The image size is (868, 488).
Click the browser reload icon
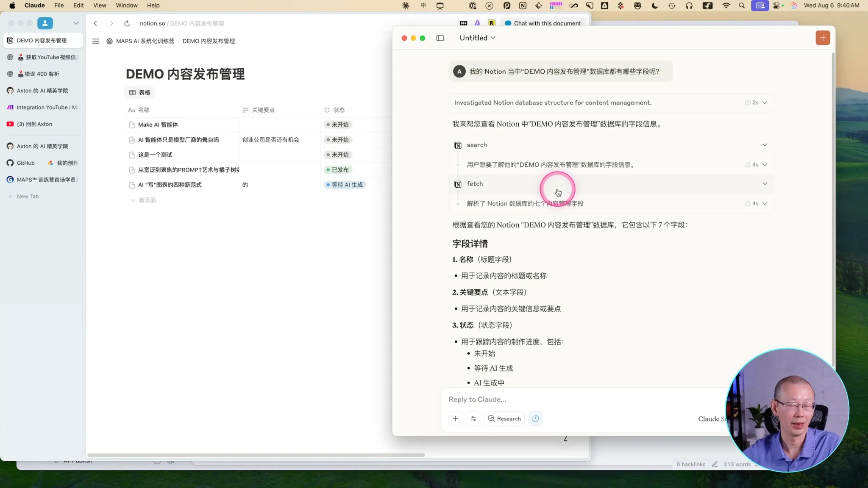click(x=127, y=23)
